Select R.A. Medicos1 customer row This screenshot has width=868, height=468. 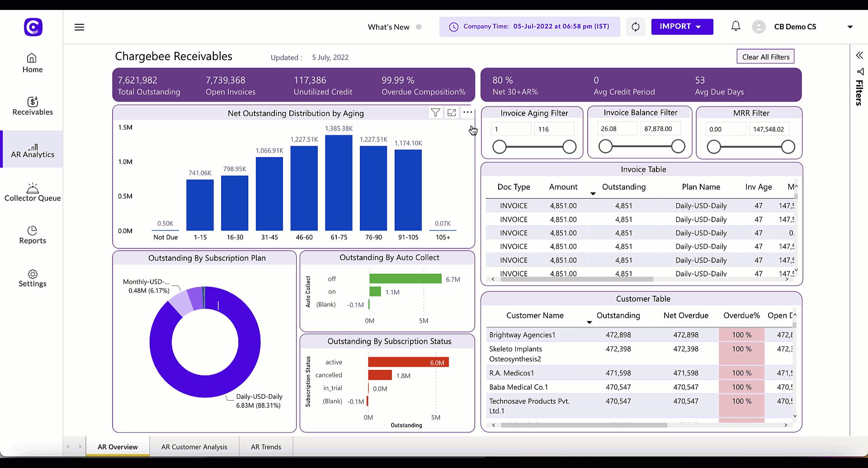coord(639,373)
